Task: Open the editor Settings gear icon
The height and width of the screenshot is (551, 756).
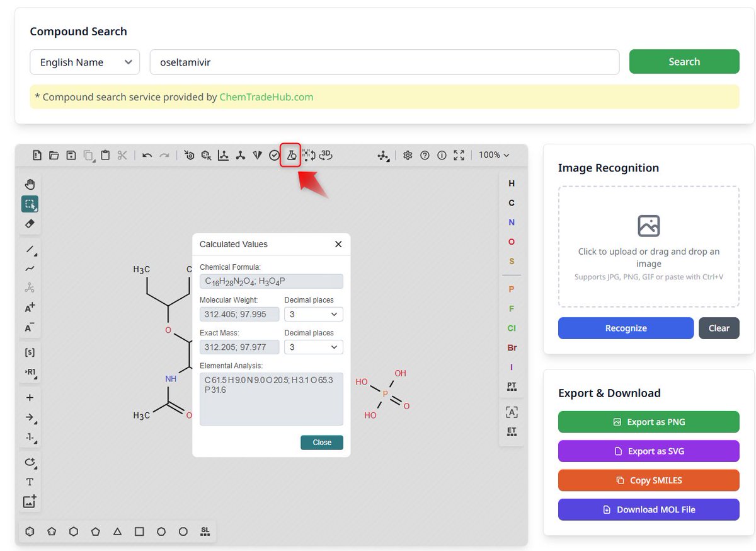Action: coord(408,155)
